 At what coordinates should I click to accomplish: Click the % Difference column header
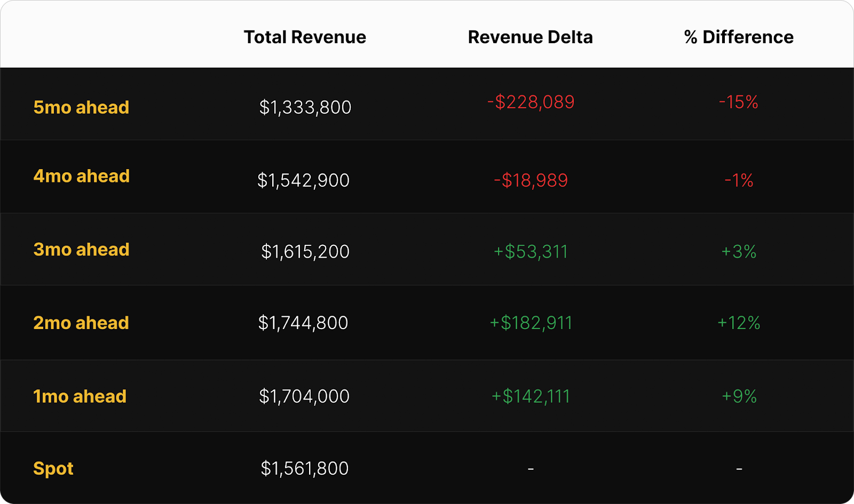point(739,37)
